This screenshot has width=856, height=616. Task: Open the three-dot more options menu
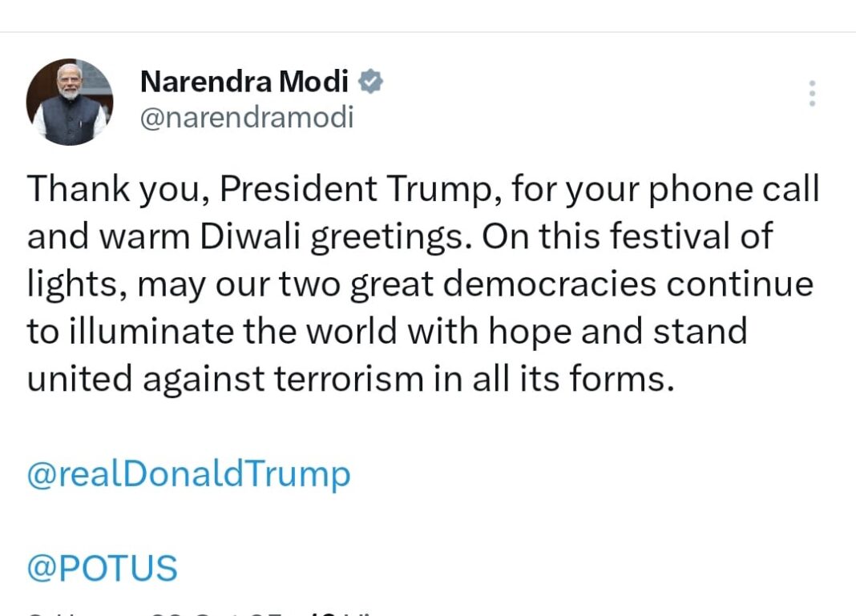click(x=812, y=94)
